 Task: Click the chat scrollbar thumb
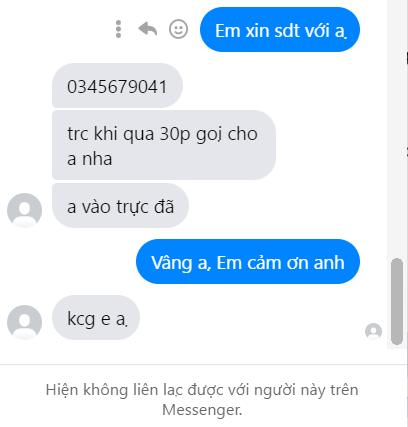point(397,302)
